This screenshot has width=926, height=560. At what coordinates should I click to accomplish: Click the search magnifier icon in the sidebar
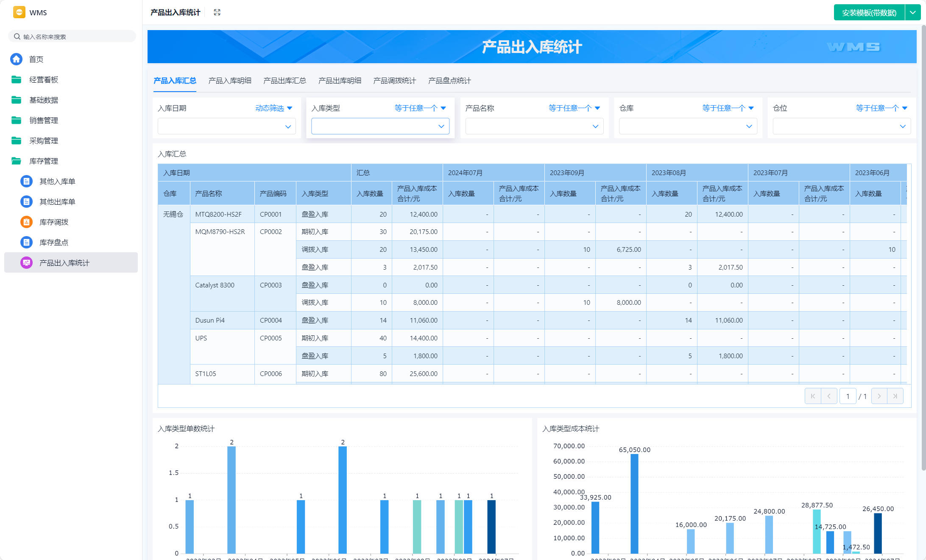(x=17, y=36)
